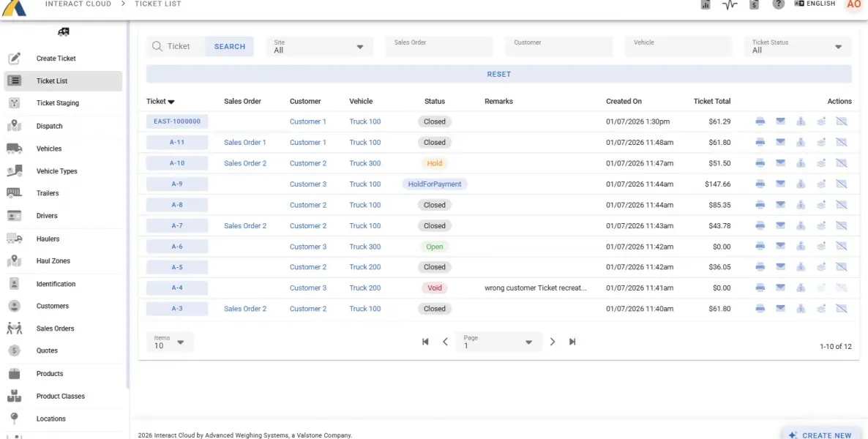Open help via the question mark icon

[778, 4]
